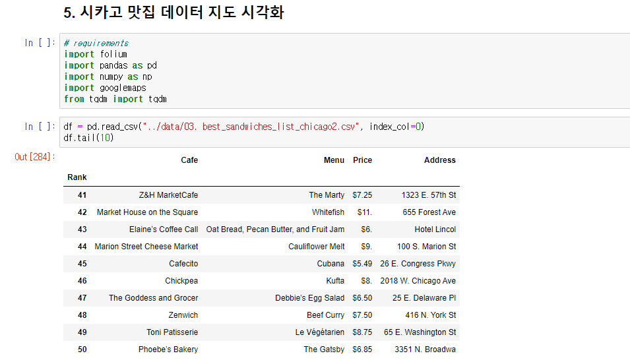
Task: Click the CSV file path string
Action: (x=251, y=127)
